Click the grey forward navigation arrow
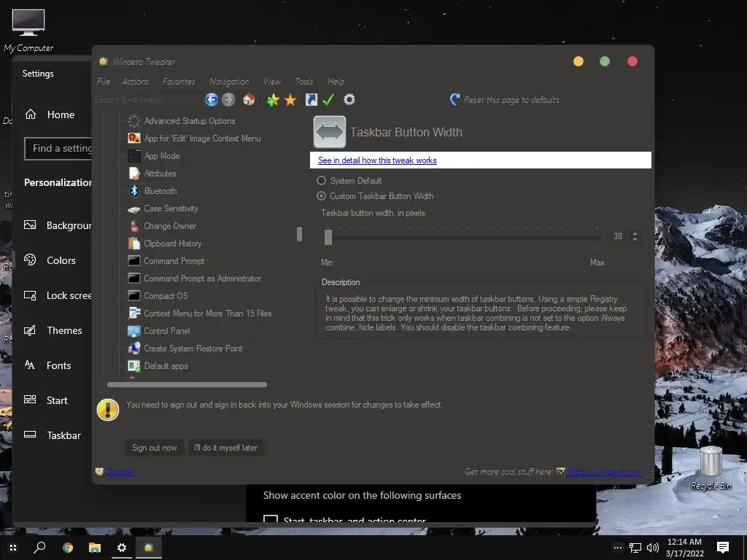The height and width of the screenshot is (560, 747). pos(228,99)
